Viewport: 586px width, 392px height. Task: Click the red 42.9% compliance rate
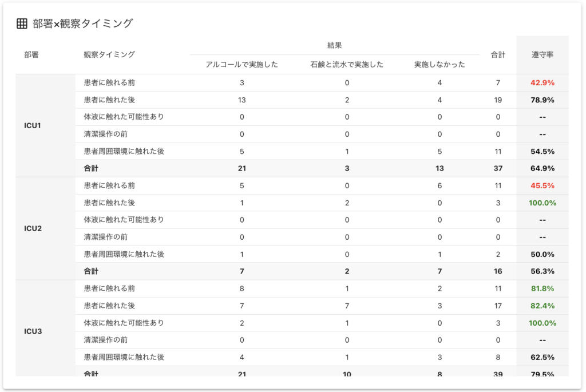542,83
